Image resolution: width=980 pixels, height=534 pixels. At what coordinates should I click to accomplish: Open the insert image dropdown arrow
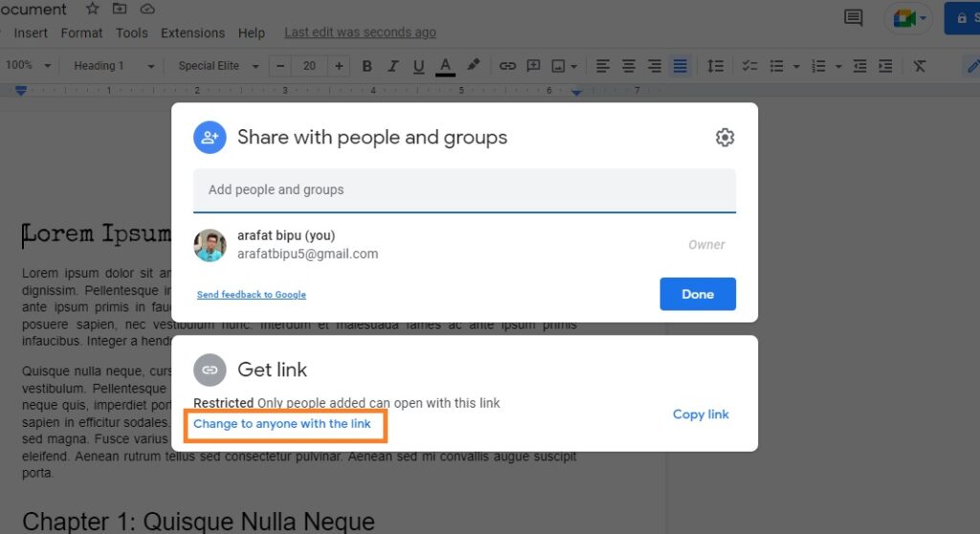[x=574, y=66]
